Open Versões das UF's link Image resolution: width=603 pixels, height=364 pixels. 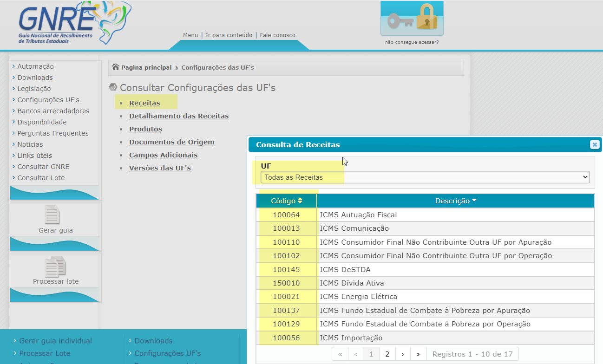pos(160,168)
